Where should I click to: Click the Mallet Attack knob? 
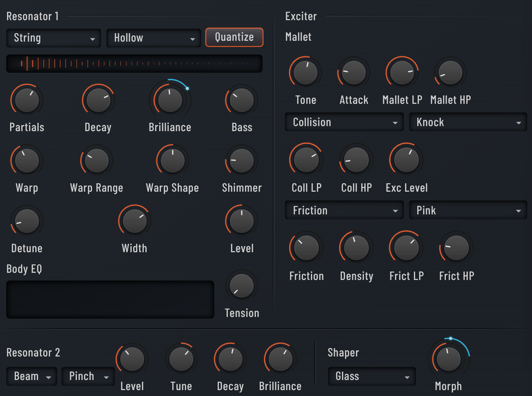click(x=354, y=73)
